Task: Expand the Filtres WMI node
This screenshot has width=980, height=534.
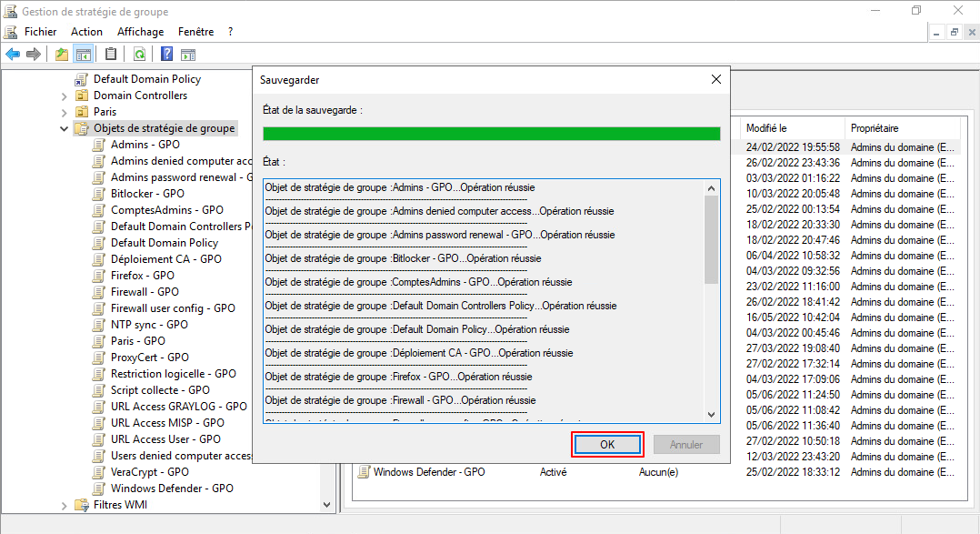Action: (x=65, y=505)
